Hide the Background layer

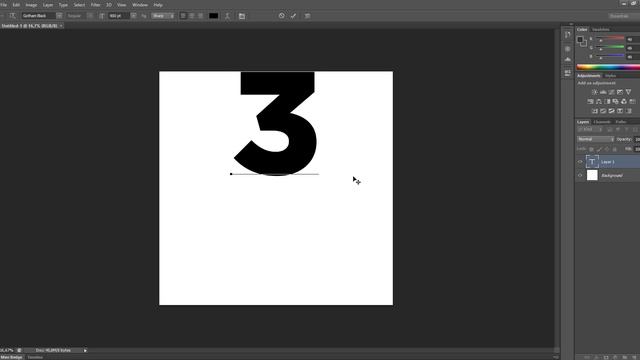(580, 175)
